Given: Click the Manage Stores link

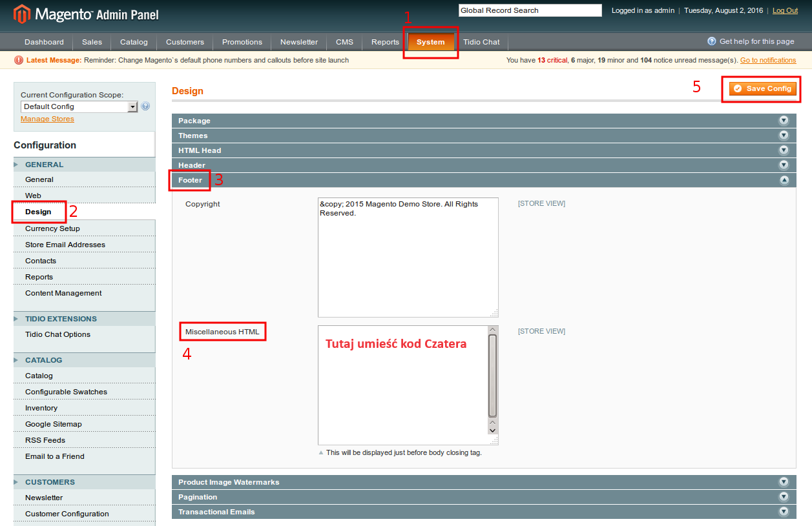Looking at the screenshot, I should point(47,119).
